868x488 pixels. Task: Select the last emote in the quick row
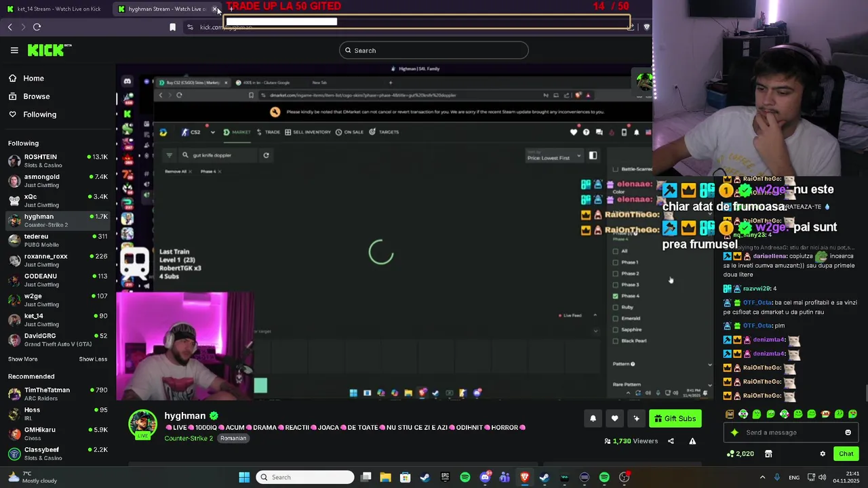[x=852, y=414]
